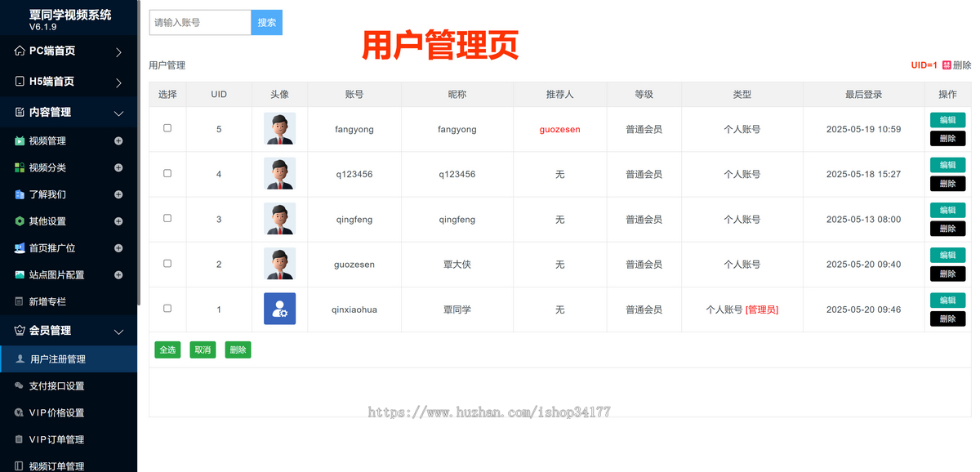Click the admin avatar of qinxiaohua
980x472 pixels.
(x=279, y=309)
